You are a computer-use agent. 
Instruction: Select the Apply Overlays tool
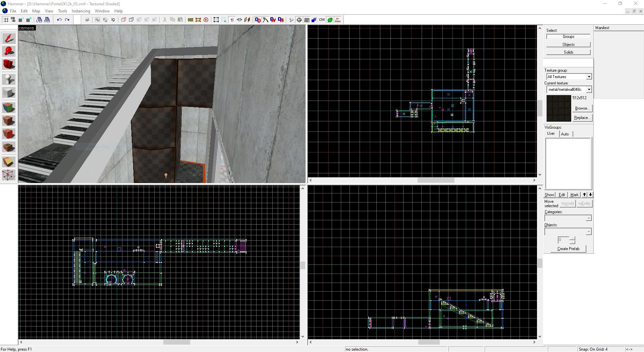pyautogui.click(x=9, y=147)
